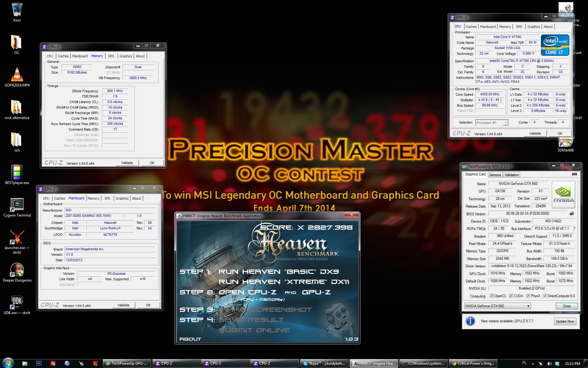Switch to Chrome Critical Power's Unig... window
Viewport: 588px width, 368px height.
(x=473, y=363)
